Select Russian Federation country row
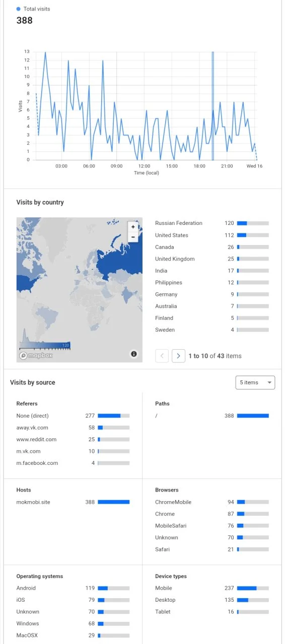This screenshot has width=285, height=644. pos(212,223)
